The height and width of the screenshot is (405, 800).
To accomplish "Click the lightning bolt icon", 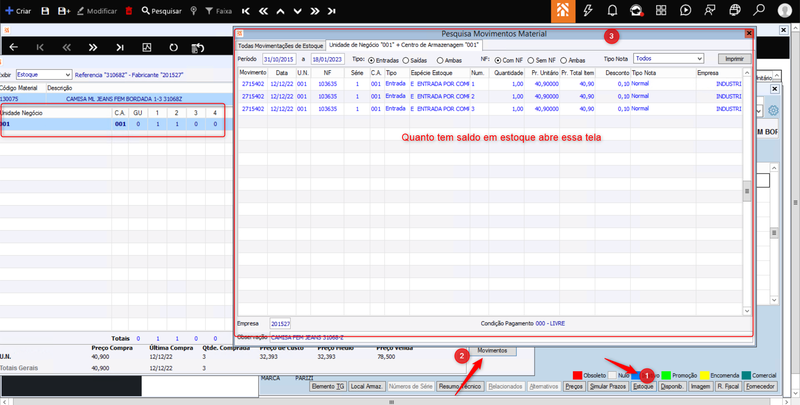I will click(x=588, y=11).
